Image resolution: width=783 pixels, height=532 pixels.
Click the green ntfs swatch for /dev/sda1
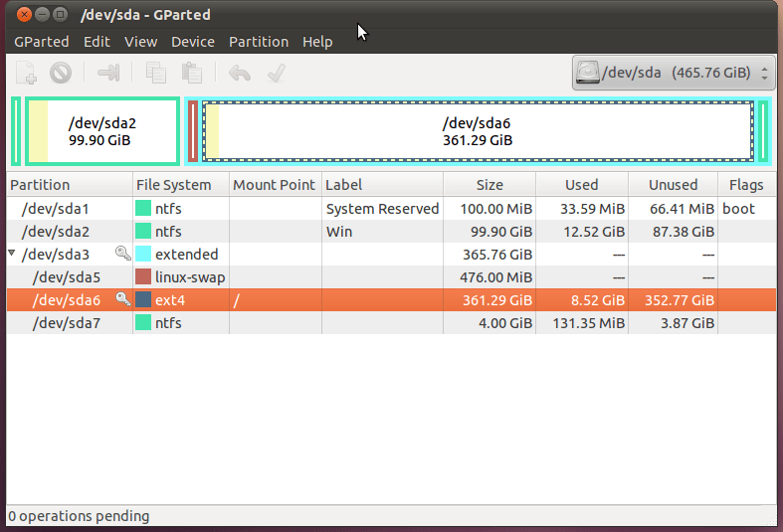point(143,208)
